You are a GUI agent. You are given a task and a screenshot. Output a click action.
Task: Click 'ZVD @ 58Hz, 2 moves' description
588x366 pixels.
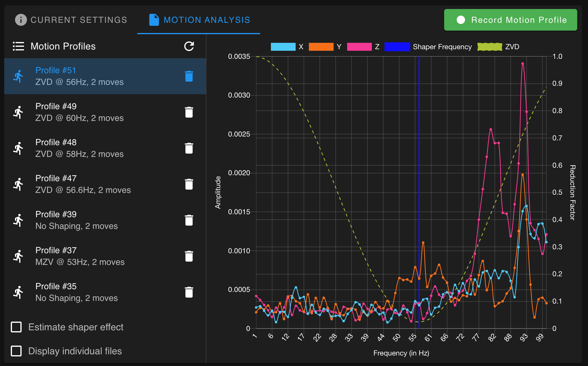coord(79,154)
